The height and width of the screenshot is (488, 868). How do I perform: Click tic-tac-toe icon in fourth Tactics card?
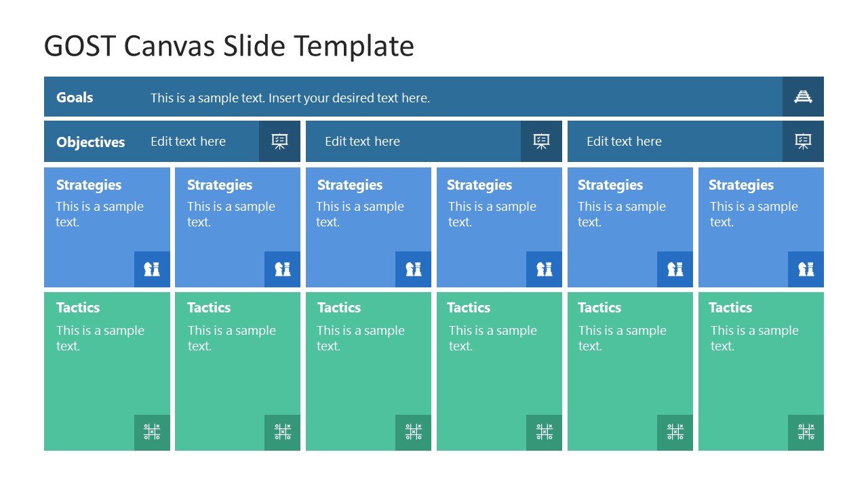coord(544,432)
